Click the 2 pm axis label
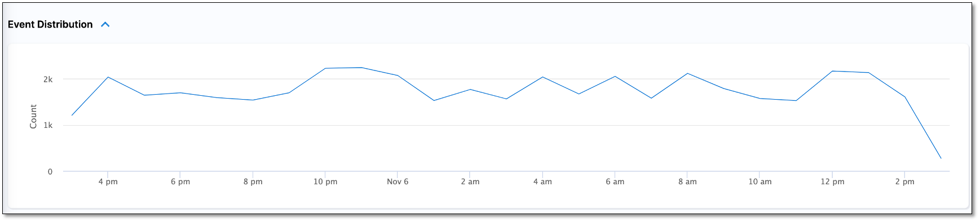The image size is (980, 222). click(905, 181)
